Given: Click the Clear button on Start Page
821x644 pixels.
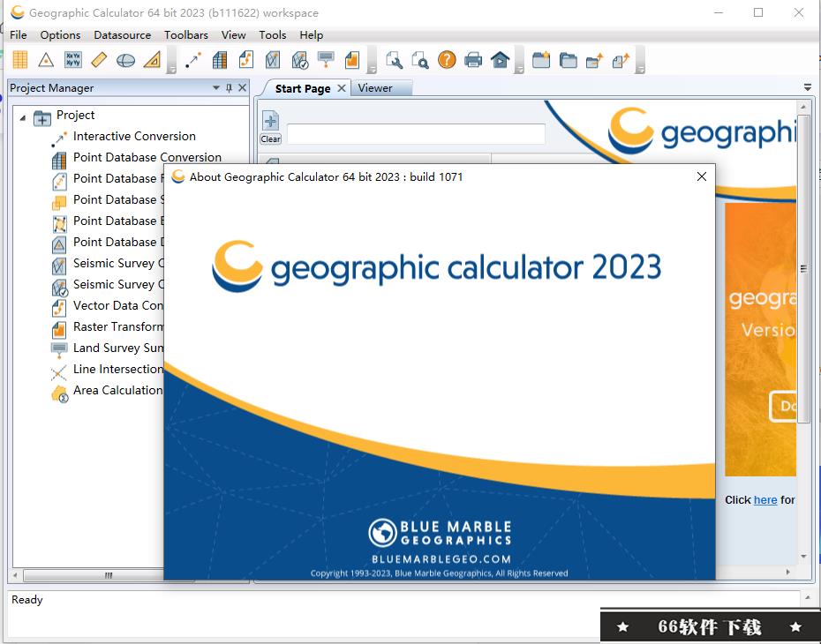Looking at the screenshot, I should [x=270, y=139].
